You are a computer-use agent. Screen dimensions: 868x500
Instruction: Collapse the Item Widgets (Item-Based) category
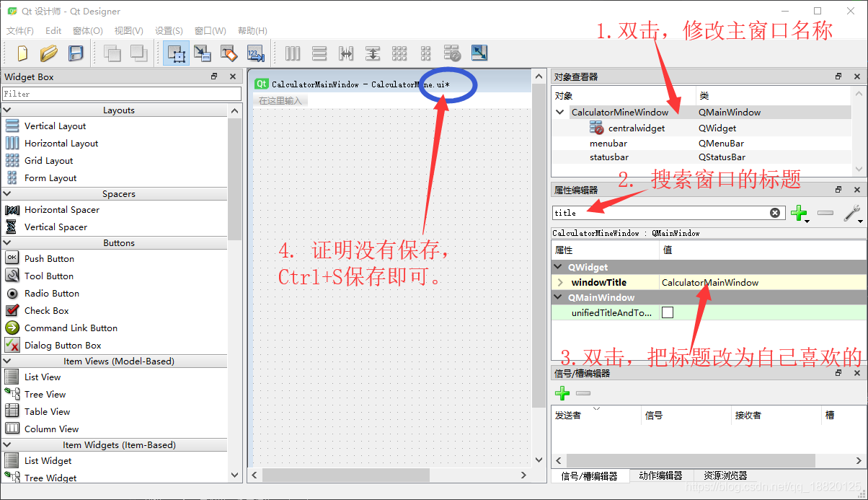click(x=7, y=445)
